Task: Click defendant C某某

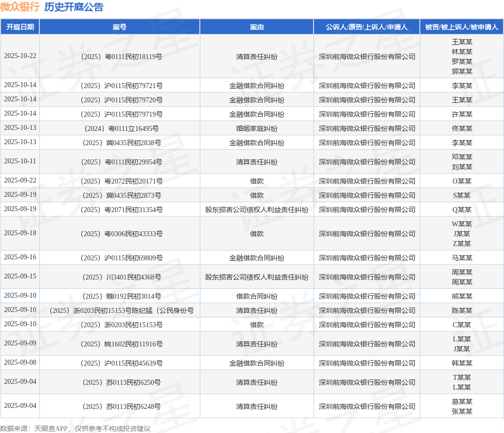Action: point(462,325)
